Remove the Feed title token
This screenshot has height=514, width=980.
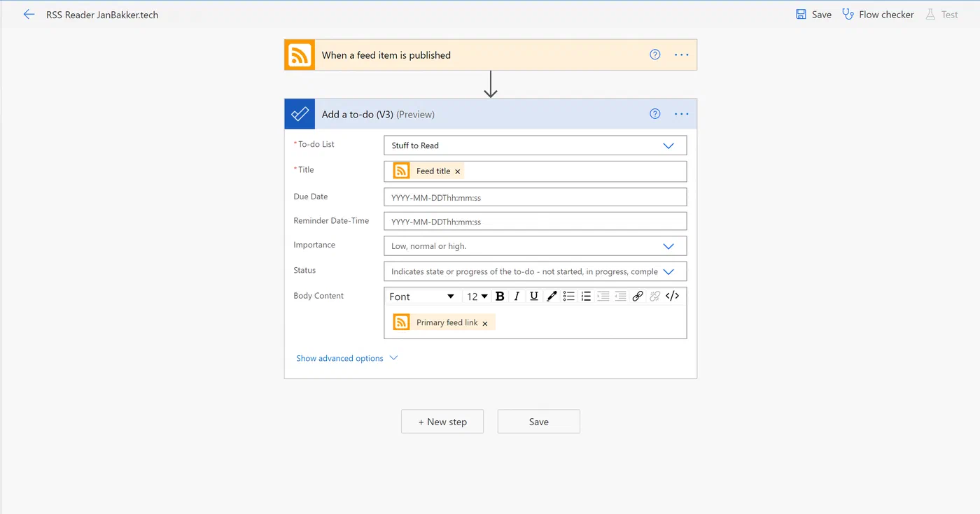pos(458,171)
